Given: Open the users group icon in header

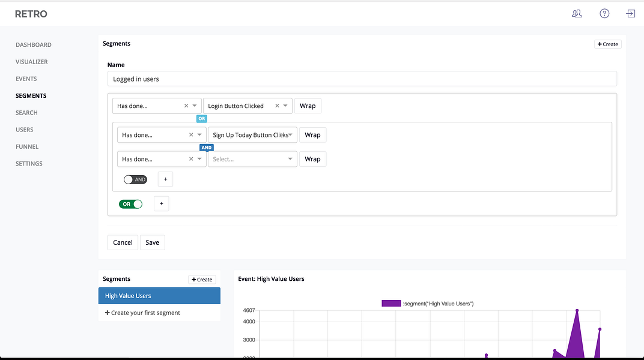Looking at the screenshot, I should (577, 14).
